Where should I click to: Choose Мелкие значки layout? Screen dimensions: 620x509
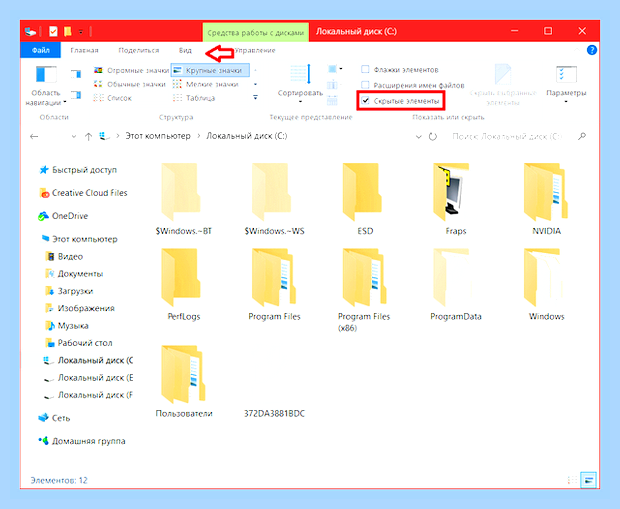(206, 84)
